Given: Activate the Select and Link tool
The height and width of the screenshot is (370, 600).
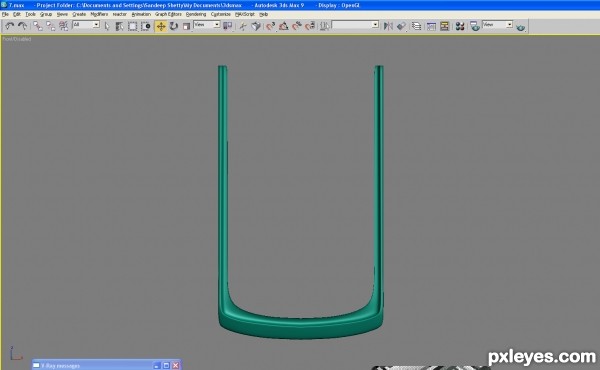Looking at the screenshot, I should (38, 26).
